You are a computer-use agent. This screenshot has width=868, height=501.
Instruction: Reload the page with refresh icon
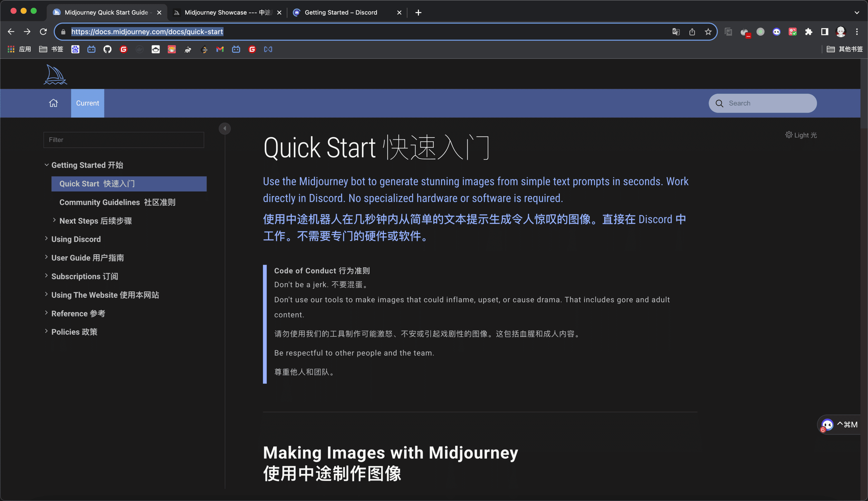pos(43,32)
